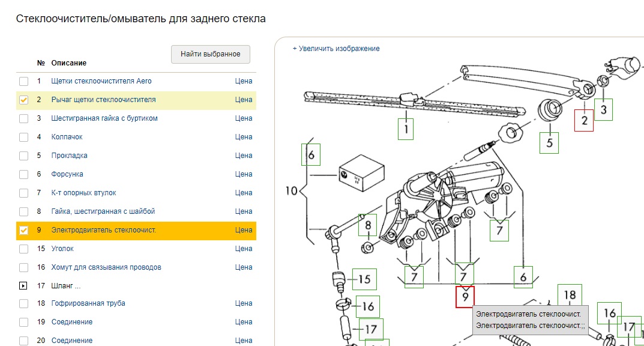Click callout number 8 in the diagram

[x=367, y=225]
